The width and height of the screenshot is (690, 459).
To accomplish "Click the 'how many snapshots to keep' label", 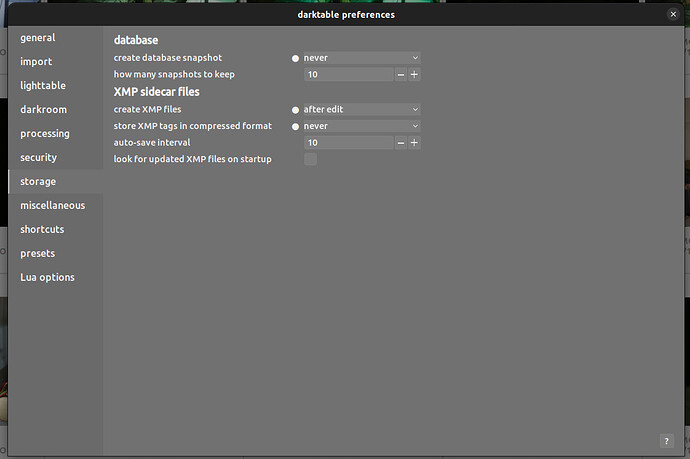I will (174, 74).
